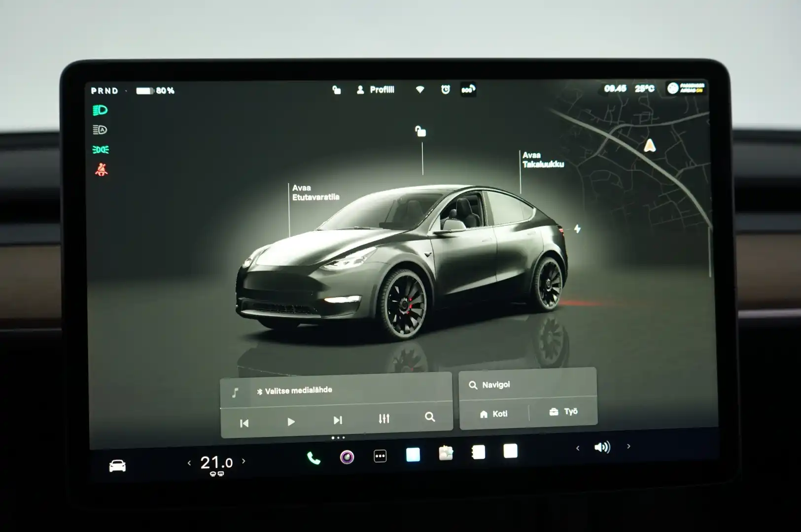The height and width of the screenshot is (532, 801).
Task: Tap the Navigoi search field
Action: point(527,385)
